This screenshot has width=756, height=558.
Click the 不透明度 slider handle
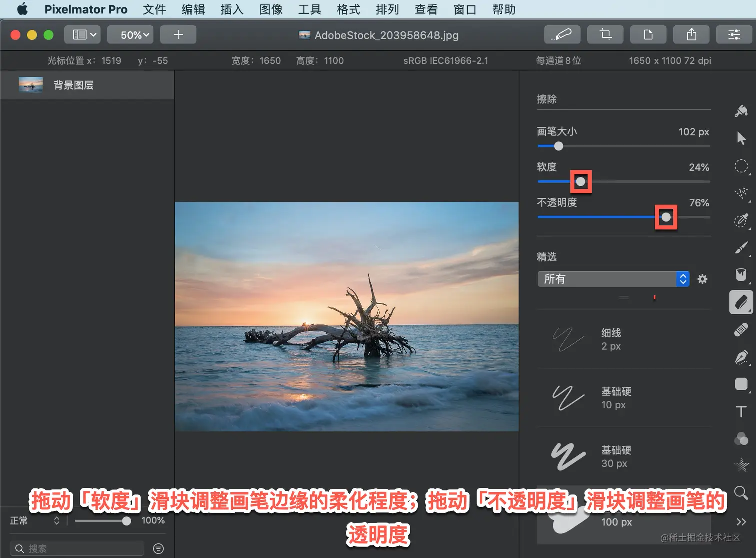tap(666, 217)
